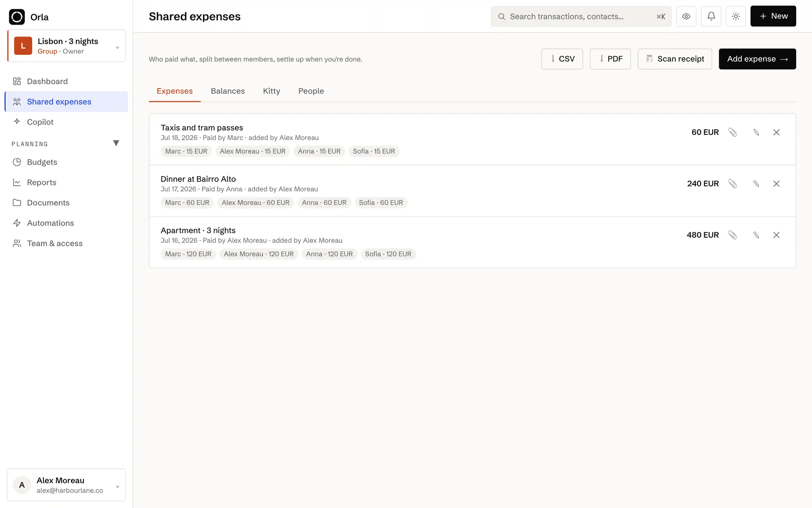Click the Documents folder icon

click(17, 202)
